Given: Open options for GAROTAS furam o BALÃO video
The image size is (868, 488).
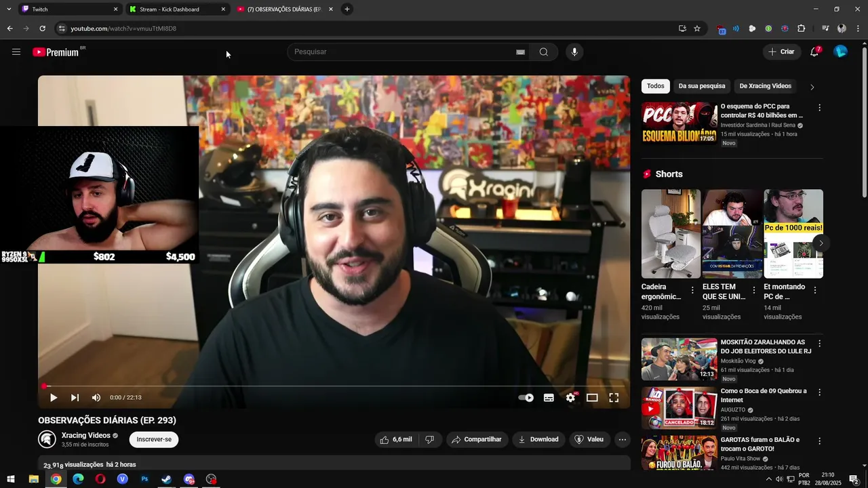Looking at the screenshot, I should (819, 441).
